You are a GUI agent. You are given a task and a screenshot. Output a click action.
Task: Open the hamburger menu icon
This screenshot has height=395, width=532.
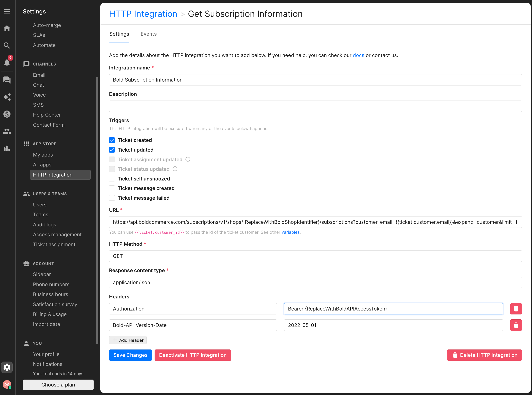point(7,11)
